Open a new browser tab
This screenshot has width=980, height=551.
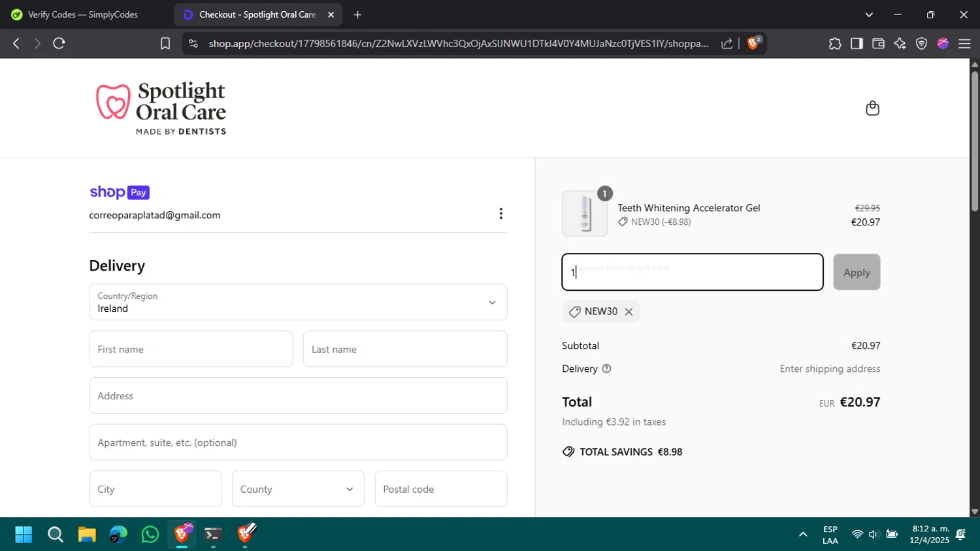[357, 14]
